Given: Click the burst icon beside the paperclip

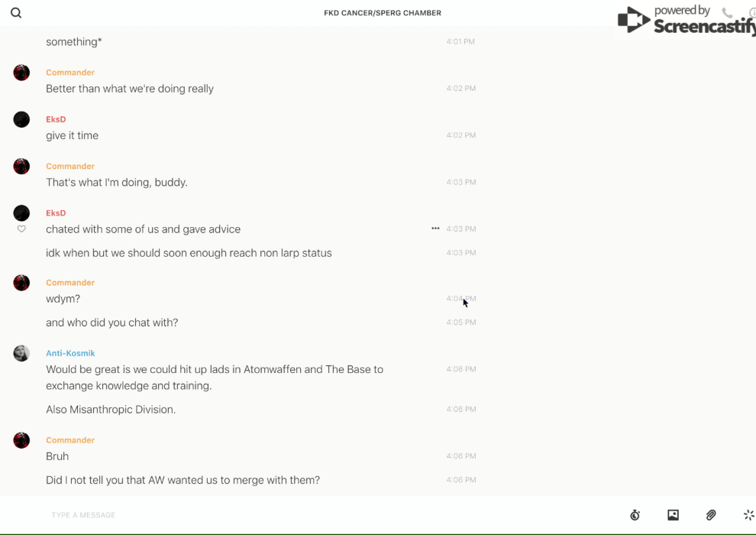Looking at the screenshot, I should [748, 515].
